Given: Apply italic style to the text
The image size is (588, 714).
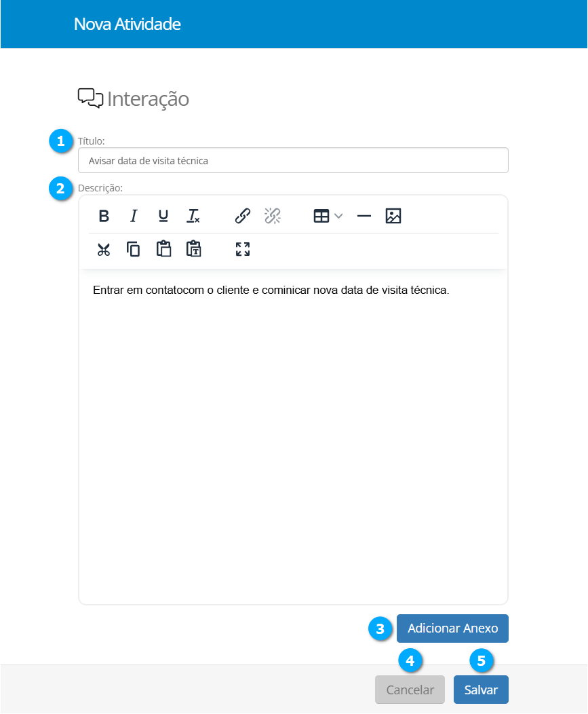Looking at the screenshot, I should pos(134,216).
